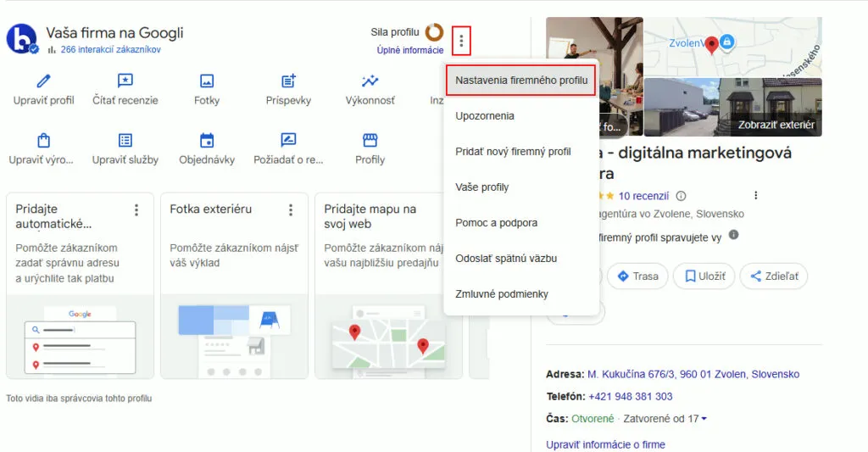Open Čítať recenzie reviews icon
Viewport: 868px width, 452px height.
tap(125, 81)
